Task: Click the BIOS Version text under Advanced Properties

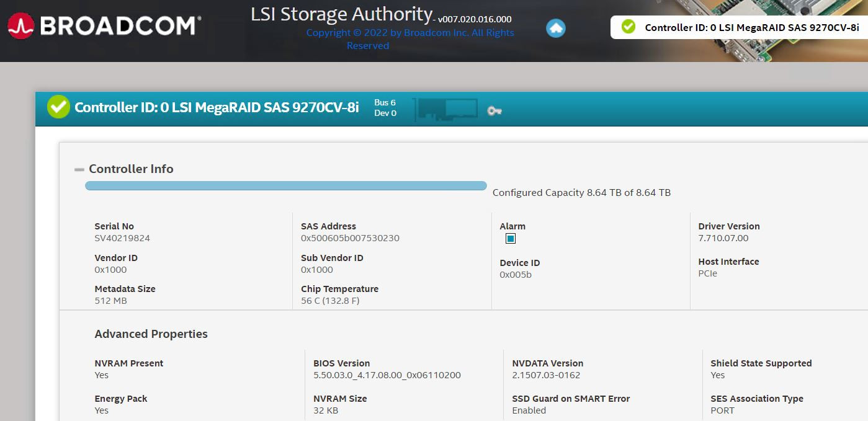Action: 341,363
